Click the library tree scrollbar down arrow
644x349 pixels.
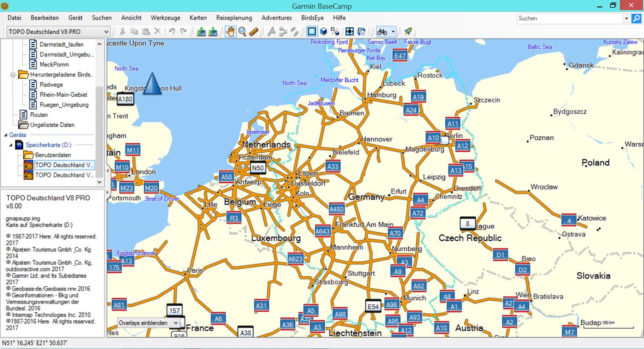tap(100, 182)
